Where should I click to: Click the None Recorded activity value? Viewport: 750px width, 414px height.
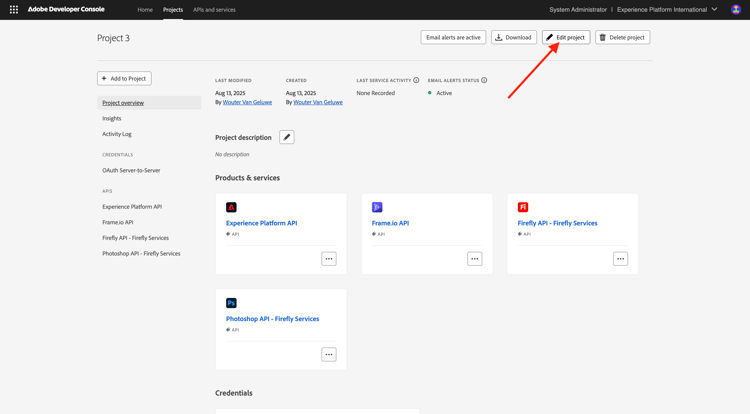(x=375, y=93)
